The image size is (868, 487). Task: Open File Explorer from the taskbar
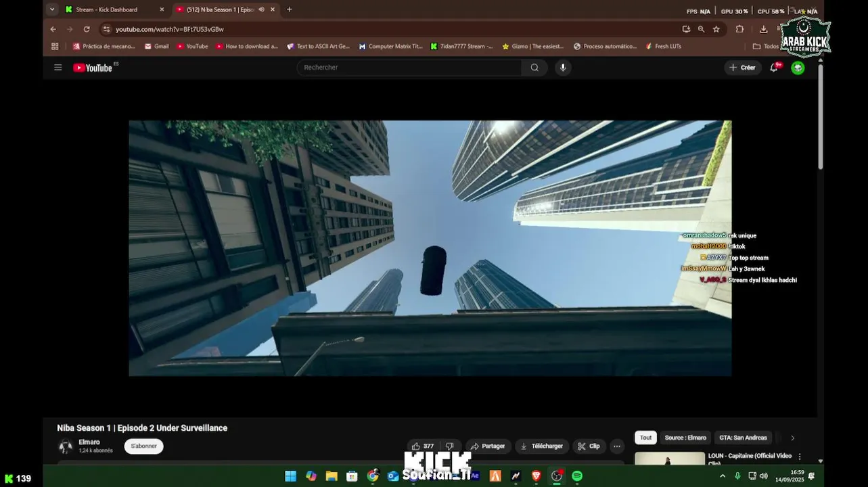coord(332,476)
